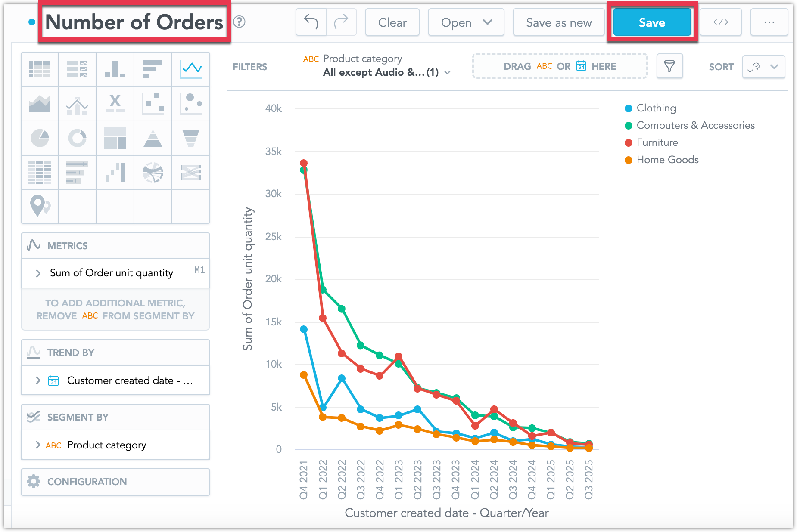
Task: Select the area chart visualization
Action: tap(39, 103)
